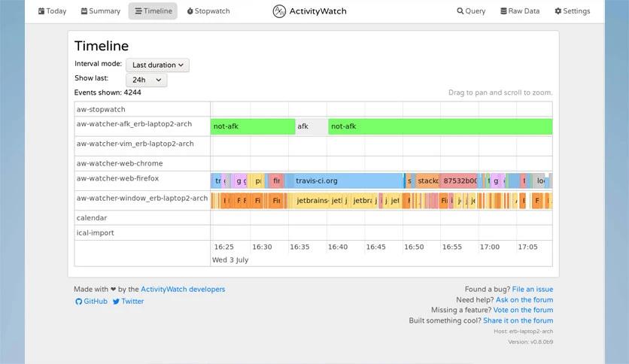The height and width of the screenshot is (364, 629).
Task: Click the aw-watcher-web-firefox bucket label
Action: pos(117,178)
